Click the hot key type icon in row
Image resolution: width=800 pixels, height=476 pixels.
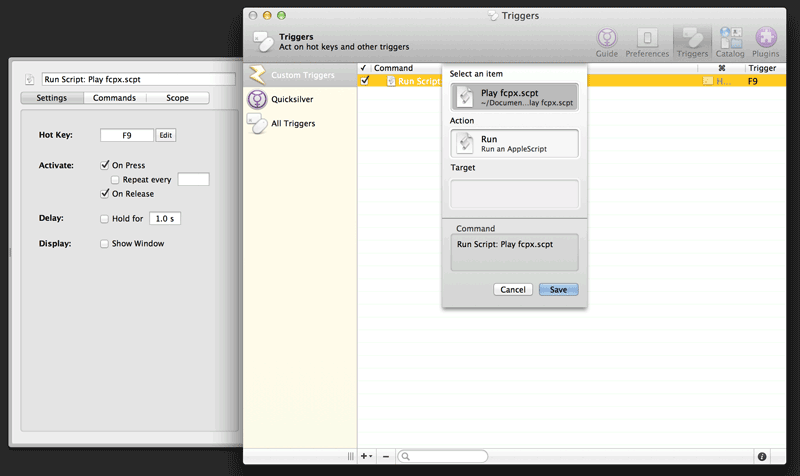click(707, 81)
